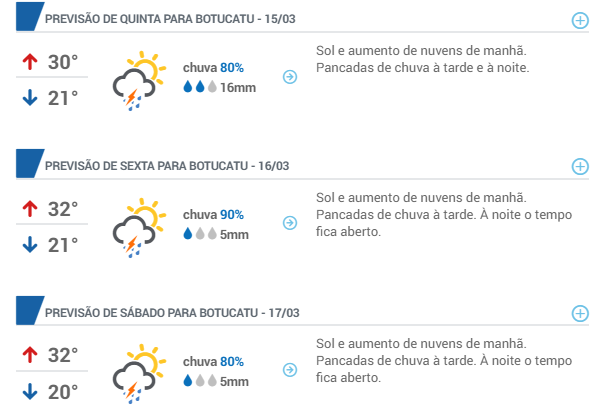
Task: Click the Friday raindrop intensity icons
Action: (x=200, y=233)
